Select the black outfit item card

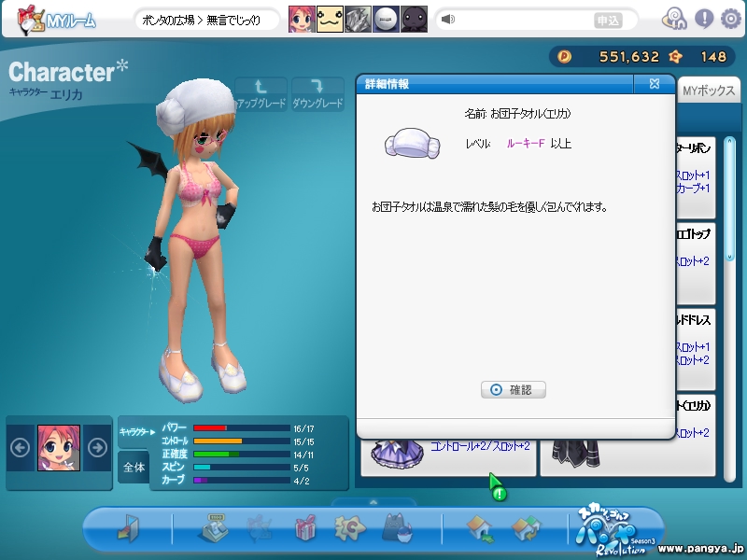click(x=627, y=457)
